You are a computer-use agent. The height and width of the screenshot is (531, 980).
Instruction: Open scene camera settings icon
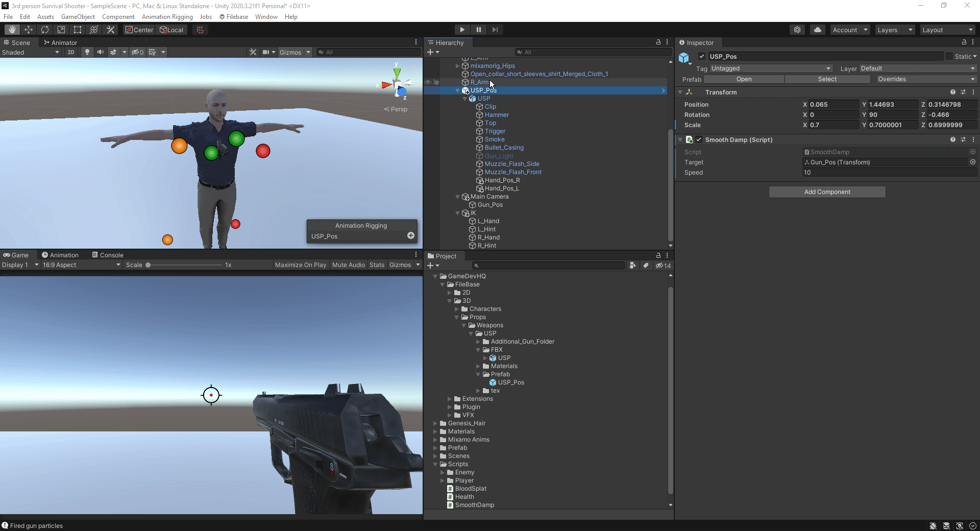[x=266, y=52]
